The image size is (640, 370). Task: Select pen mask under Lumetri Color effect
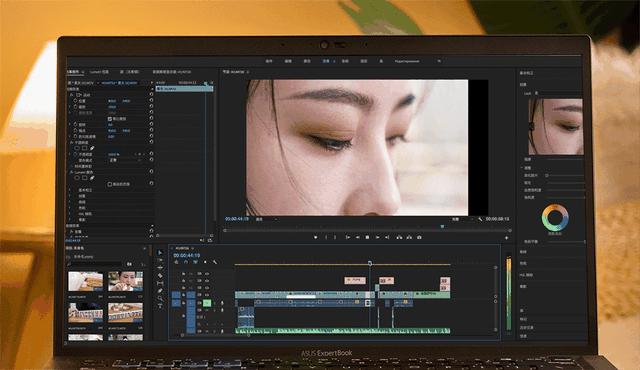92,178
